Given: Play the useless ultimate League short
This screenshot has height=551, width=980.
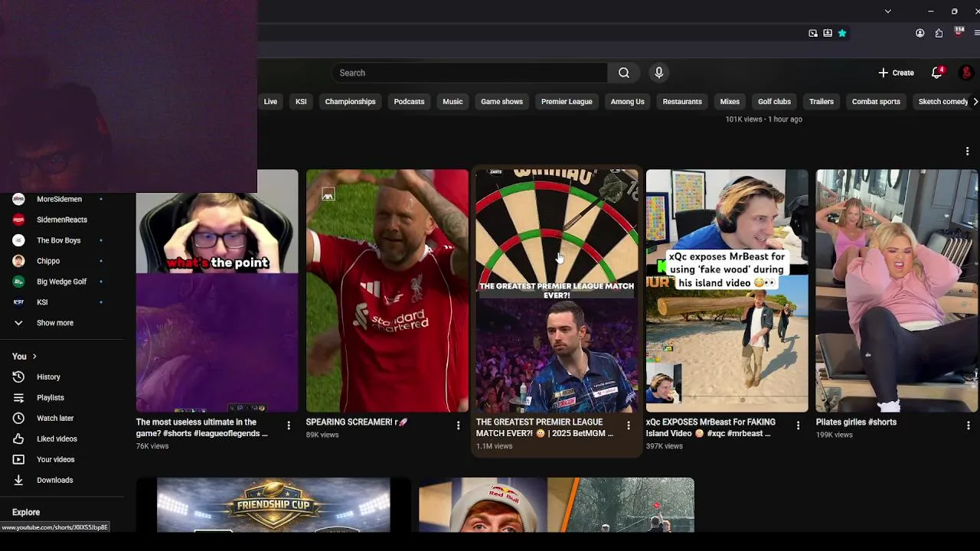Looking at the screenshot, I should pos(217,291).
